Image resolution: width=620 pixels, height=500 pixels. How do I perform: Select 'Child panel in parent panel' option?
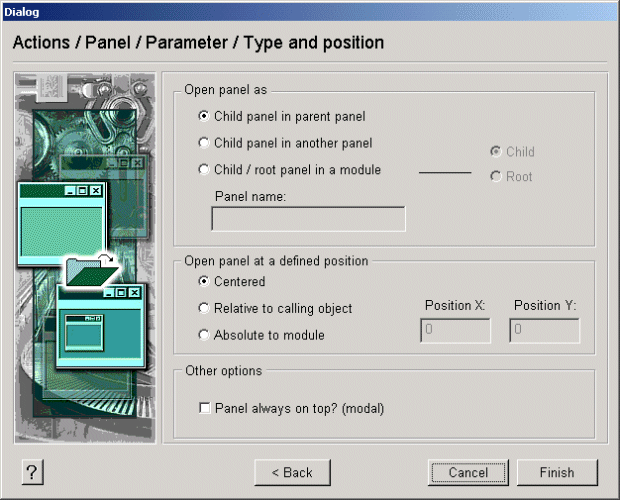click(x=205, y=116)
